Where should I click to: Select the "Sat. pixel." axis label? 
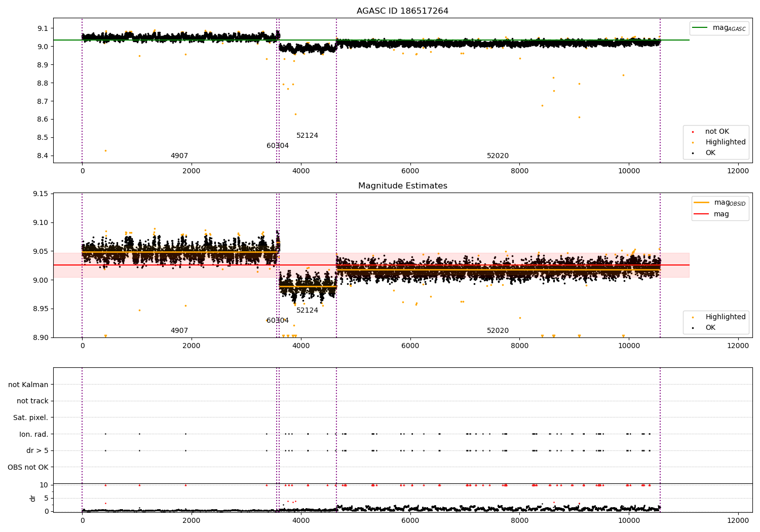click(x=30, y=417)
